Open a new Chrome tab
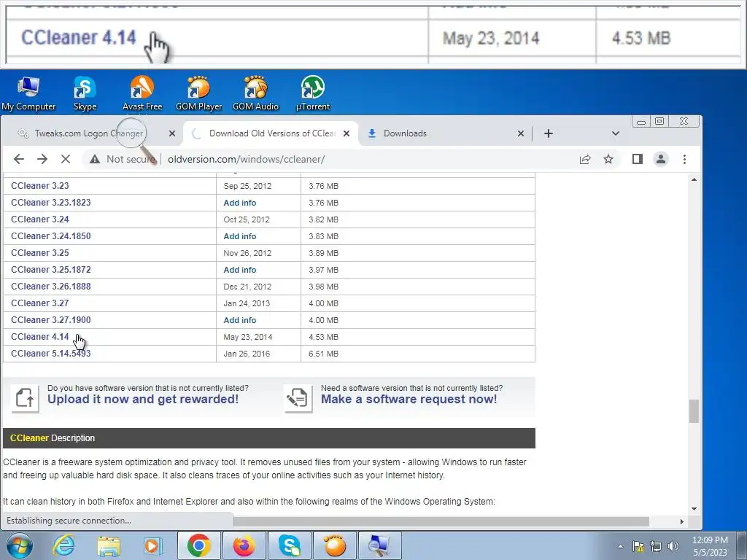This screenshot has width=747, height=560. tap(549, 133)
